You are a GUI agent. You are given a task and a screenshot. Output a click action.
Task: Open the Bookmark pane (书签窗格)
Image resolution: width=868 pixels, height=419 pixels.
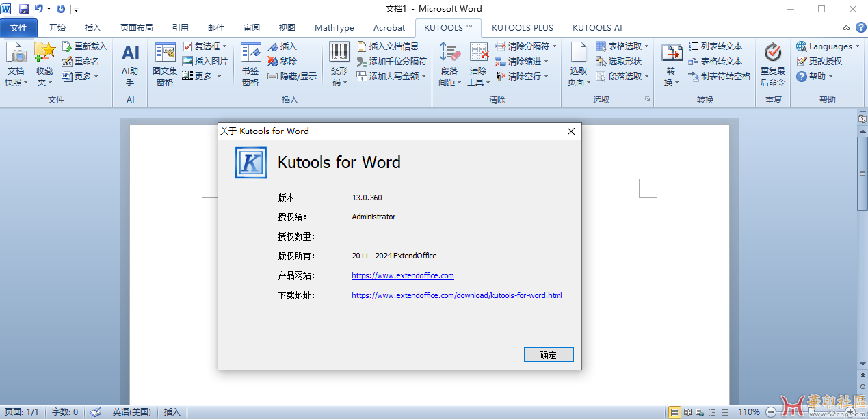pos(250,64)
